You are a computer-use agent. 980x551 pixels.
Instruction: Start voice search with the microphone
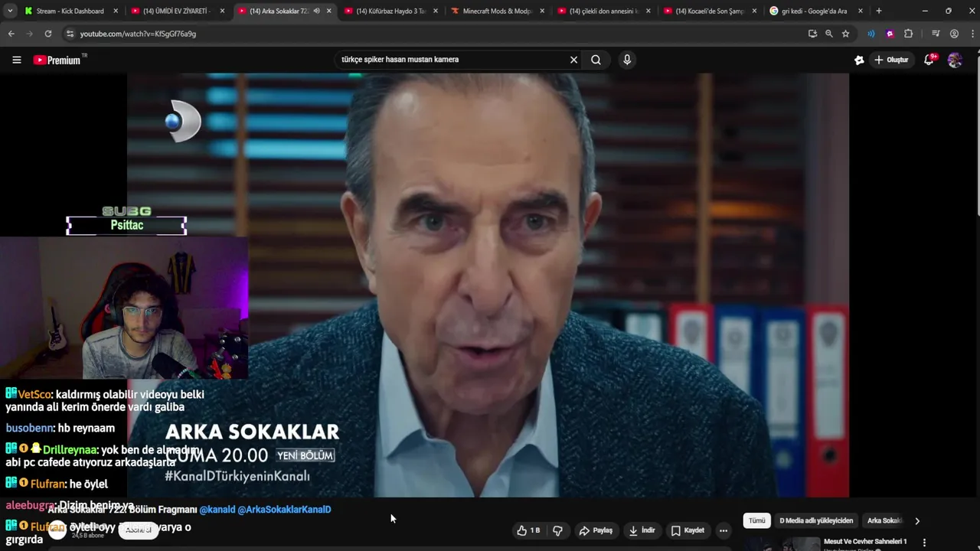(x=627, y=60)
